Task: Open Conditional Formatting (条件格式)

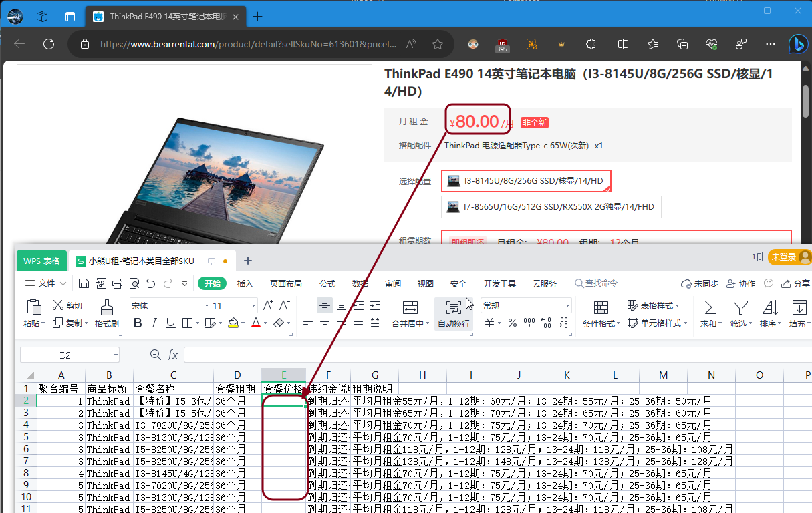Action: [601, 314]
